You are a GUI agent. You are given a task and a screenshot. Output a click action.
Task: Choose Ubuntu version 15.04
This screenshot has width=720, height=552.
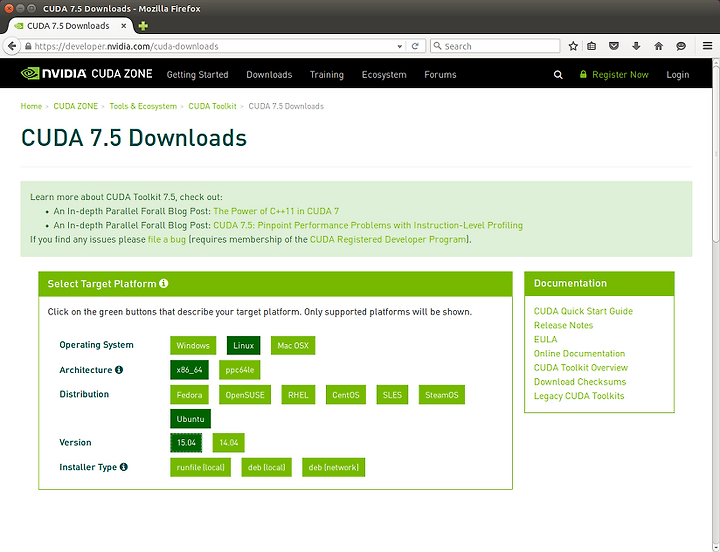[x=186, y=443]
